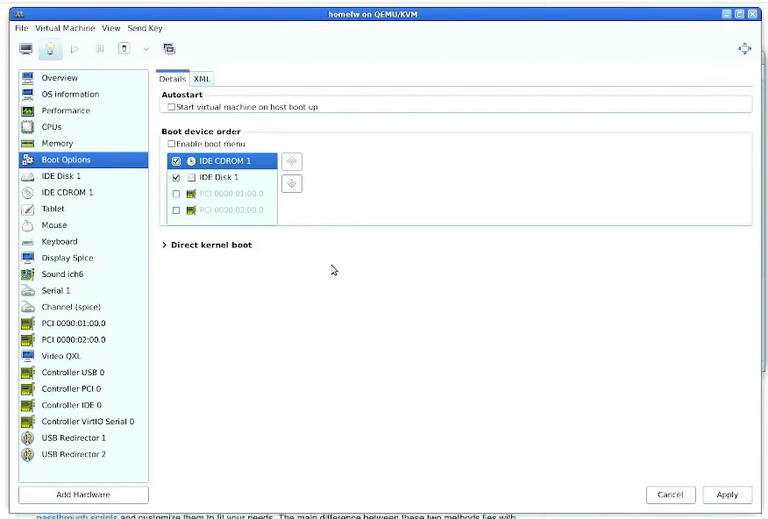The width and height of the screenshot is (768, 519).
Task: Uncheck IDE CDROM 1 boot device
Action: click(176, 161)
